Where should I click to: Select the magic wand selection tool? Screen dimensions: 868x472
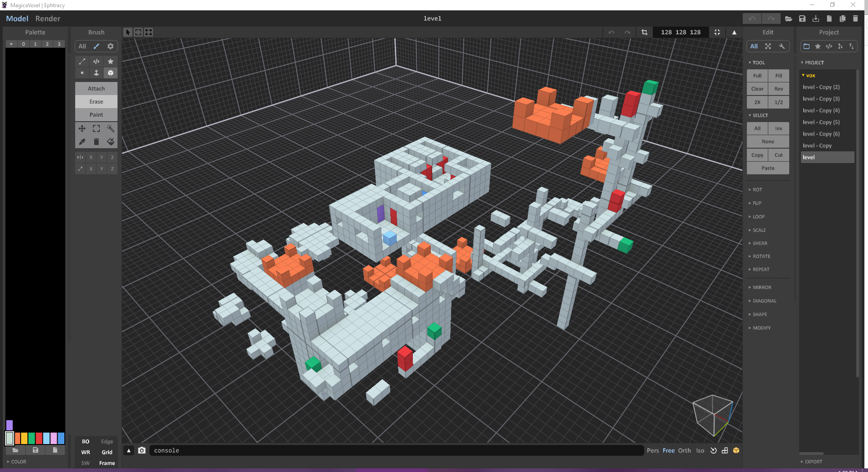point(110,129)
